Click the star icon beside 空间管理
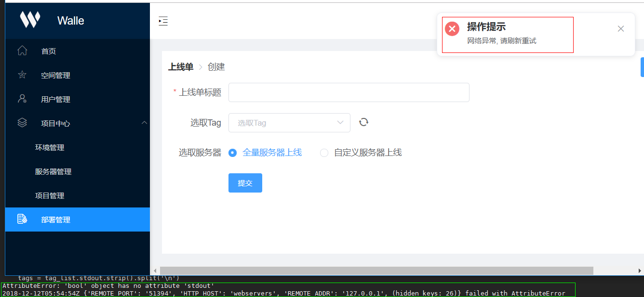This screenshot has height=297, width=644. 22,75
